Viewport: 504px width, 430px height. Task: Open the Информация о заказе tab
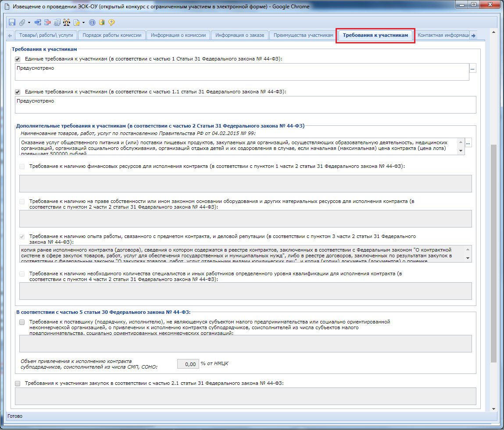[x=240, y=35]
